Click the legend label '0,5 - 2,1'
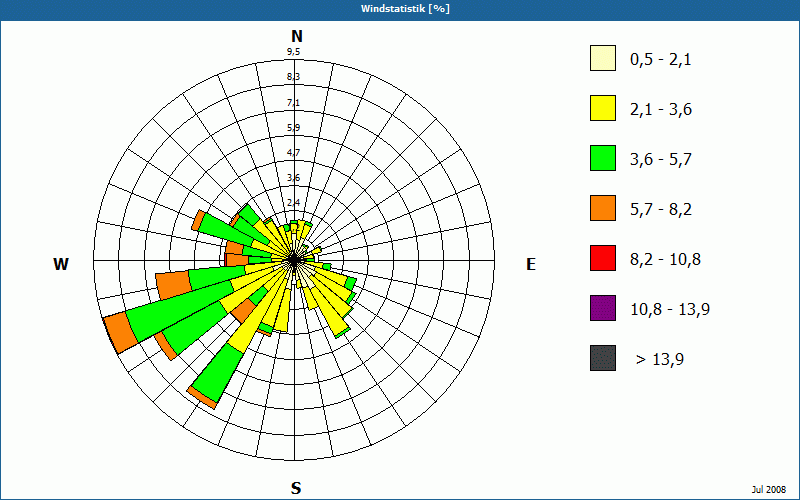Image resolution: width=800 pixels, height=500 pixels. pos(661,60)
